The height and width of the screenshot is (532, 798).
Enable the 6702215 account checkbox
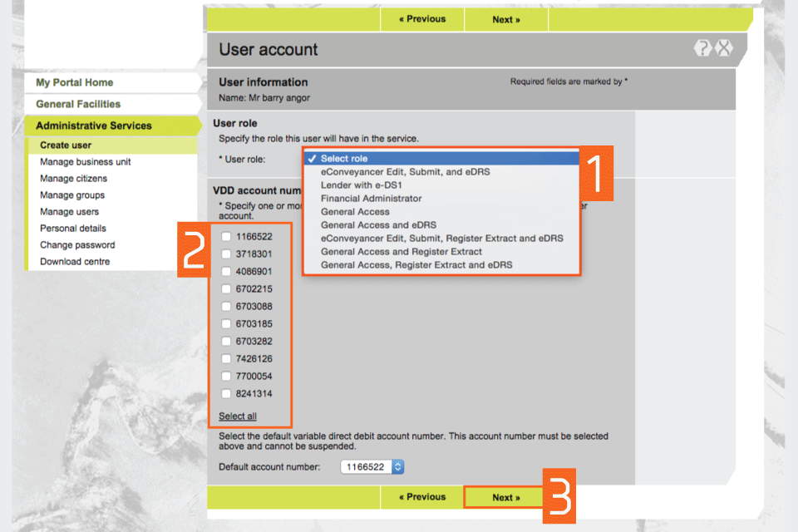tap(226, 289)
